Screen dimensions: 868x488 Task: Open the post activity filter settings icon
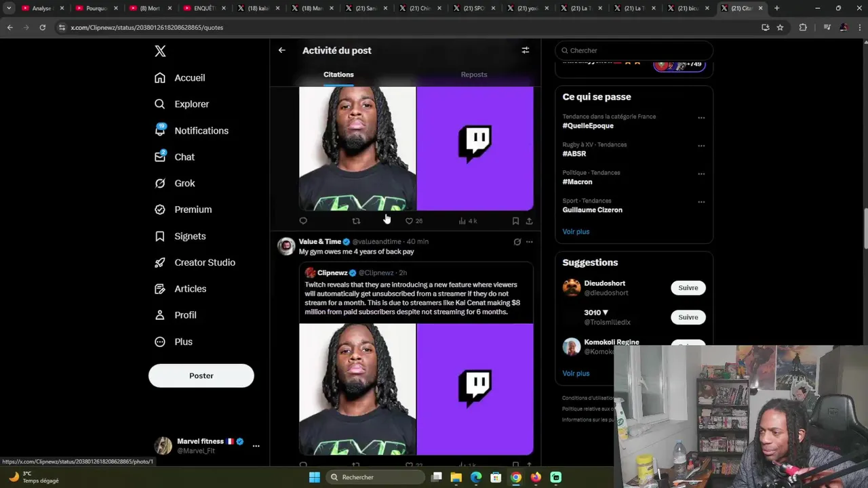pos(525,50)
